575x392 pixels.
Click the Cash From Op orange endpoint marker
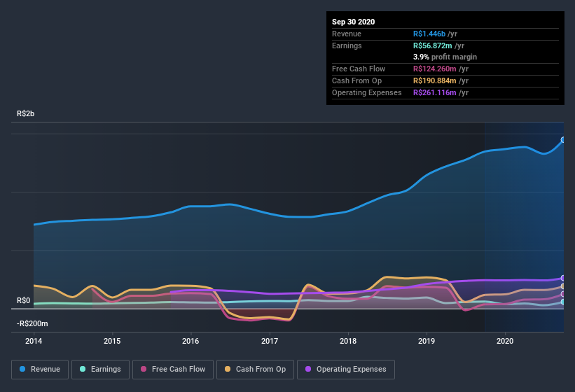563,286
